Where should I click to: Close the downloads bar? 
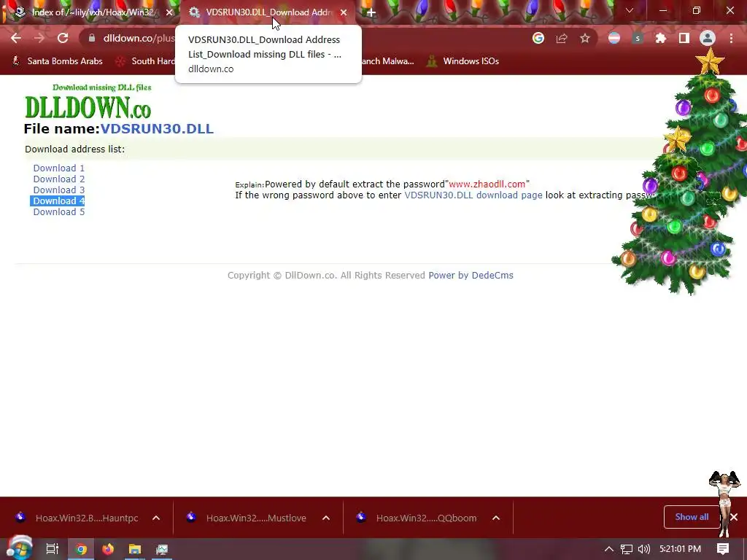click(x=734, y=517)
